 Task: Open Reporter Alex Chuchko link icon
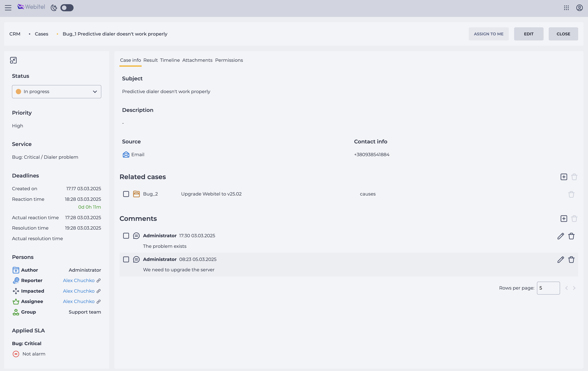click(x=99, y=280)
